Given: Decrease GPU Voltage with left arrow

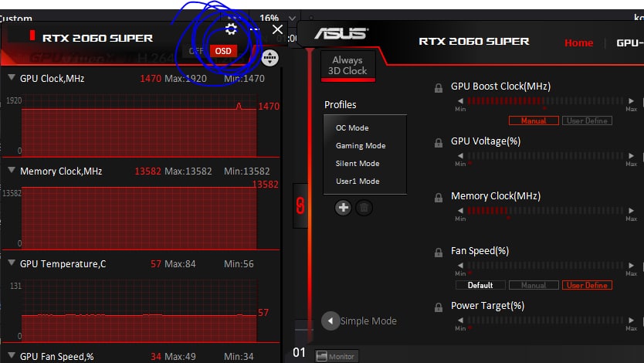Looking at the screenshot, I should (460, 156).
